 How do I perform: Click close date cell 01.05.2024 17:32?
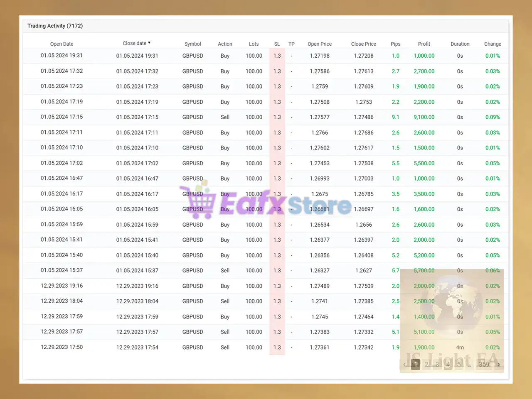(137, 71)
